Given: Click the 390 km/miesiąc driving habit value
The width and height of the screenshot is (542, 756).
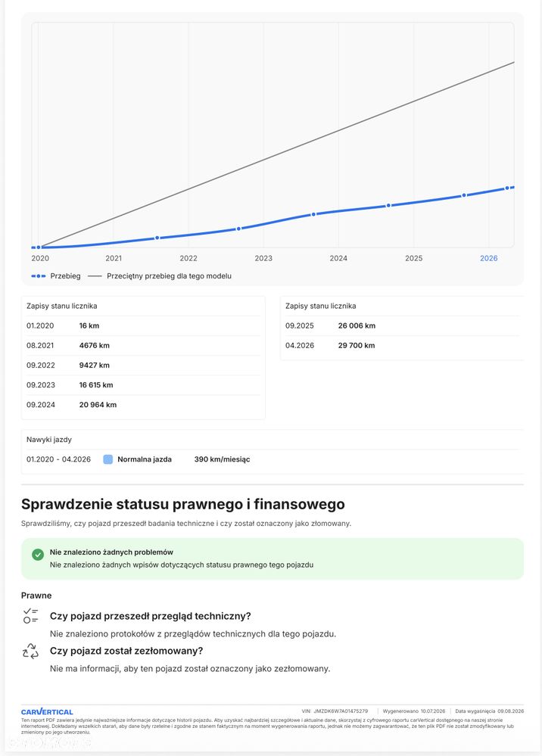Looking at the screenshot, I should [223, 459].
